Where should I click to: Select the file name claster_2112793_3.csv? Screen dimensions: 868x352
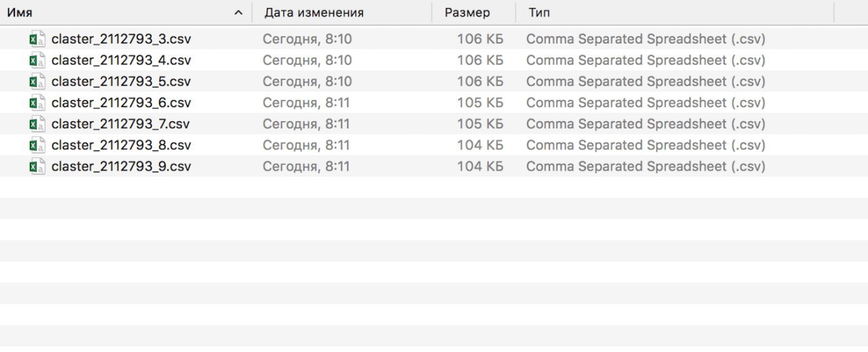pyautogui.click(x=121, y=39)
